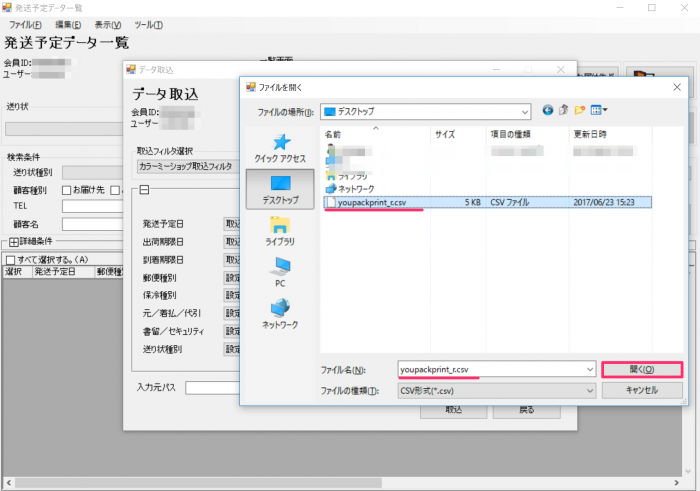Screen dimensions: 700x491
Task: Open the ツール(T) menu
Action: (x=149, y=25)
